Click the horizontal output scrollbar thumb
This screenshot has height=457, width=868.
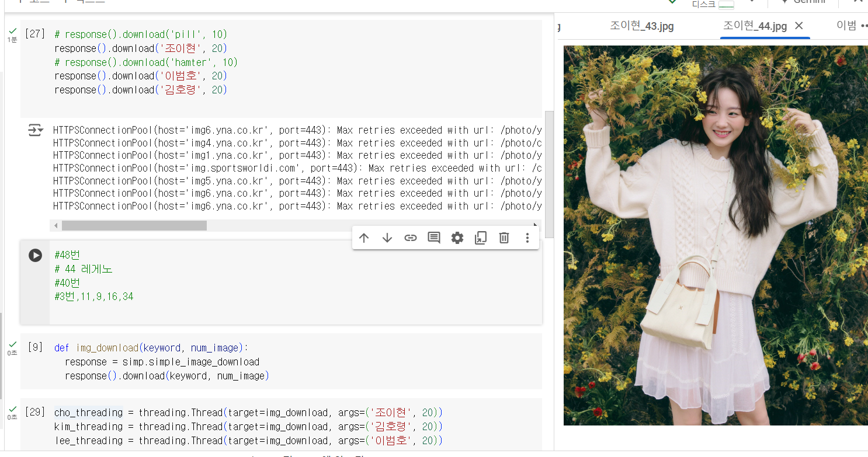tap(134, 225)
